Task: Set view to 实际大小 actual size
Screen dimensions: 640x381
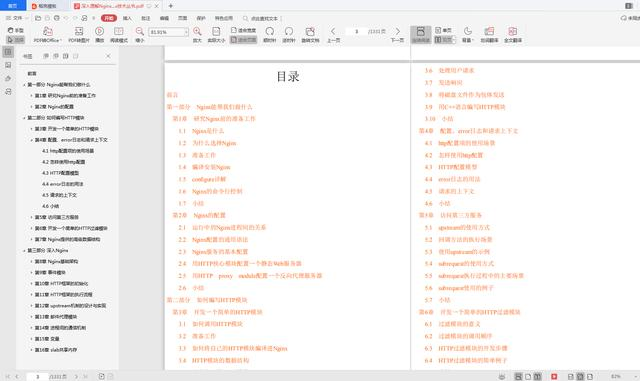Action: 216,35
